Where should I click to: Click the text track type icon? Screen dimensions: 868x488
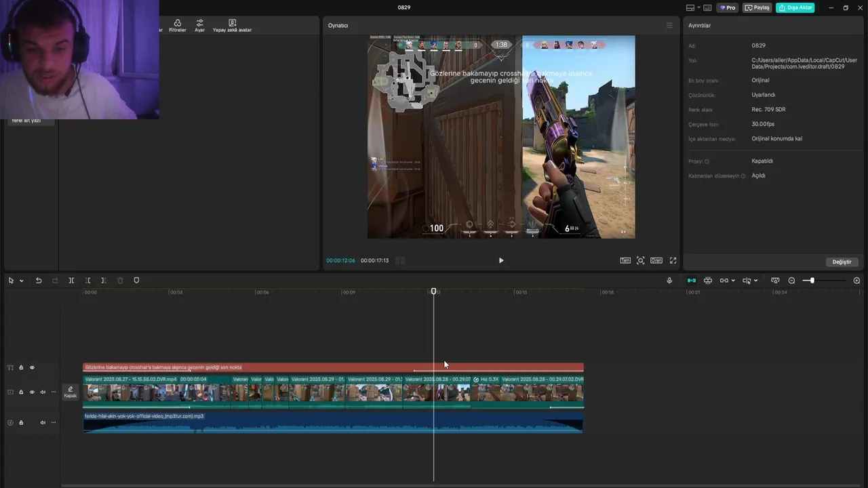click(10, 367)
